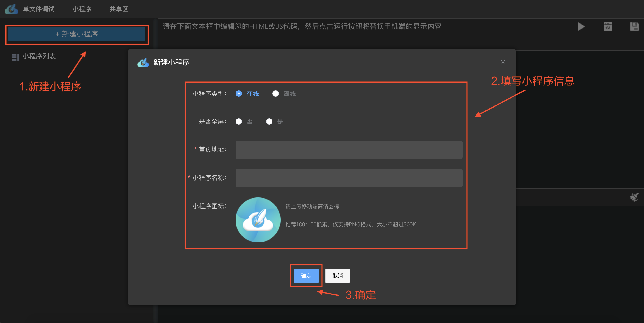
Task: Open the 共享区 tab
Action: pyautogui.click(x=119, y=9)
